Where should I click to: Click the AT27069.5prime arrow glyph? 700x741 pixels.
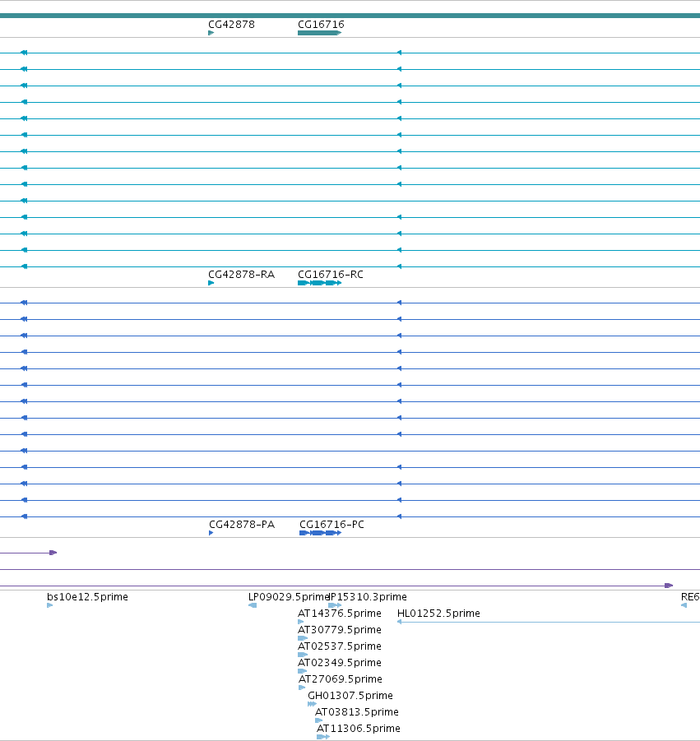pos(302,688)
